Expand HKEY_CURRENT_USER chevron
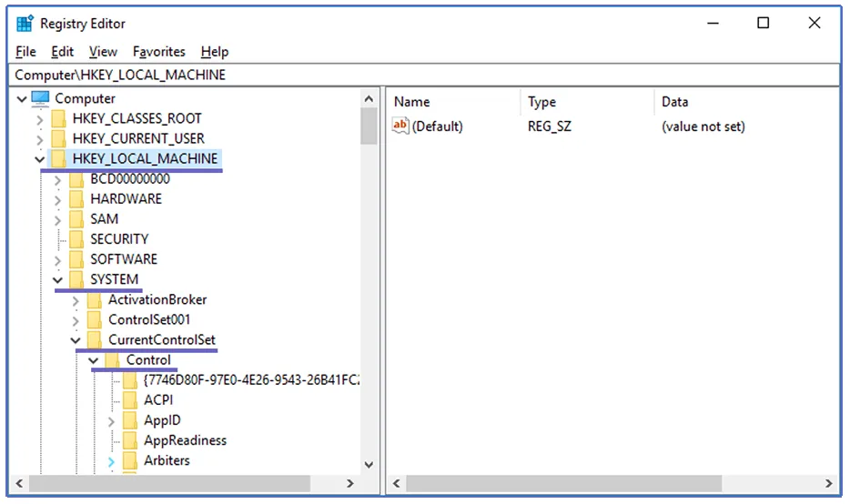This screenshot has width=850, height=504. [x=39, y=139]
